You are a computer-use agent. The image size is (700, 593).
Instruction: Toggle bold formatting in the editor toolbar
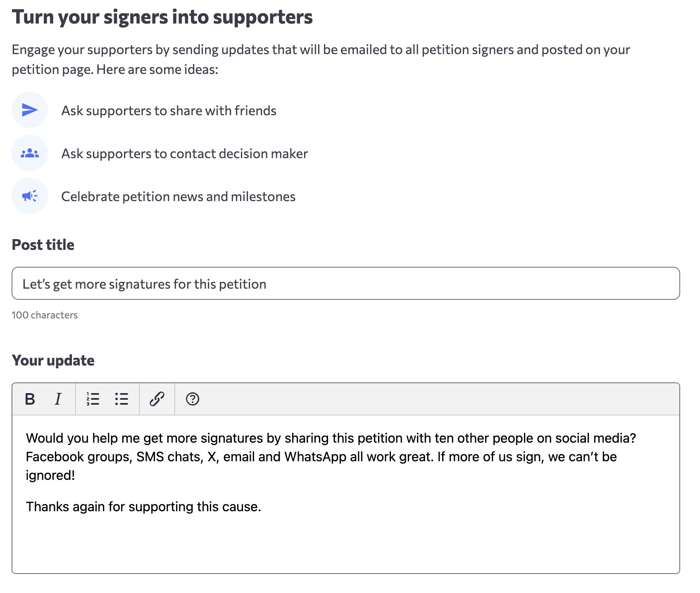click(x=30, y=399)
